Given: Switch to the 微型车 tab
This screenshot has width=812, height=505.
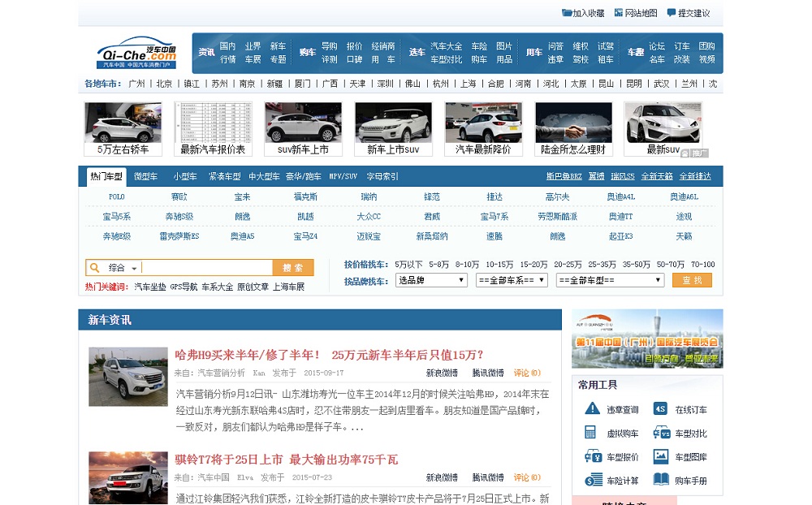Looking at the screenshot, I should pyautogui.click(x=145, y=177).
